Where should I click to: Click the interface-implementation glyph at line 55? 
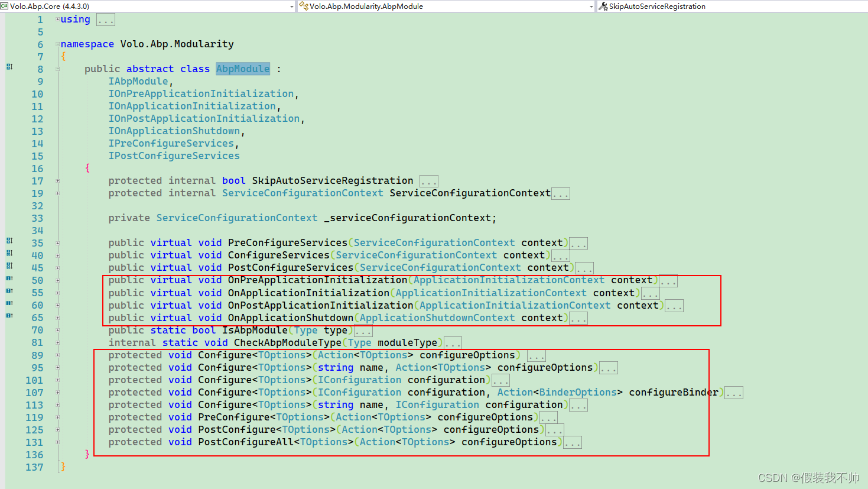point(9,290)
